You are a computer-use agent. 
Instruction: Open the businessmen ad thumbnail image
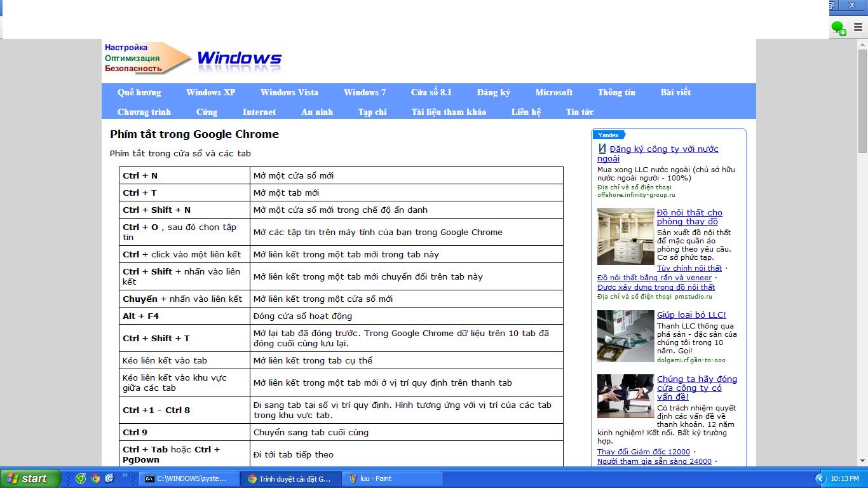pos(626,396)
